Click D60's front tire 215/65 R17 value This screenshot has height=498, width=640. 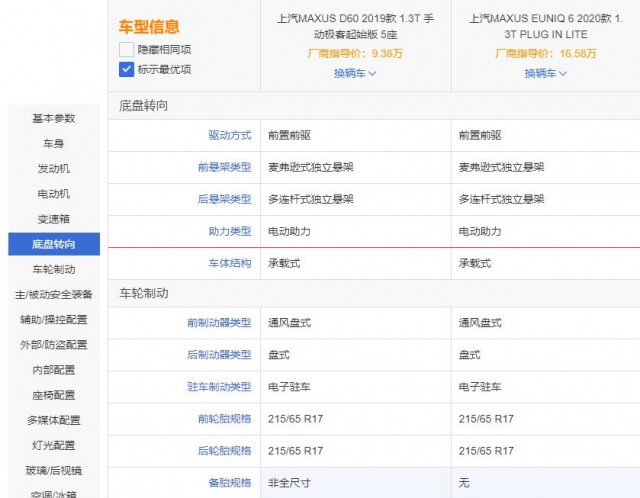click(x=296, y=419)
